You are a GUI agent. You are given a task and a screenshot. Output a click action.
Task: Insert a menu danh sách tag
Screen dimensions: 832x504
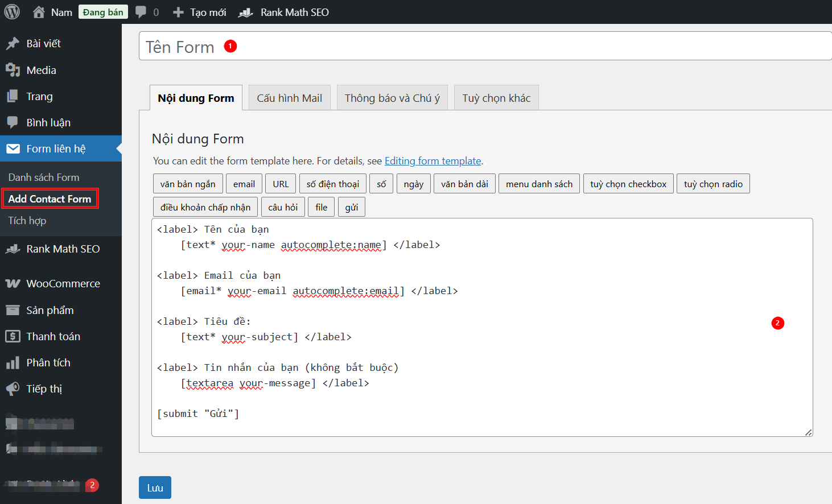point(539,184)
